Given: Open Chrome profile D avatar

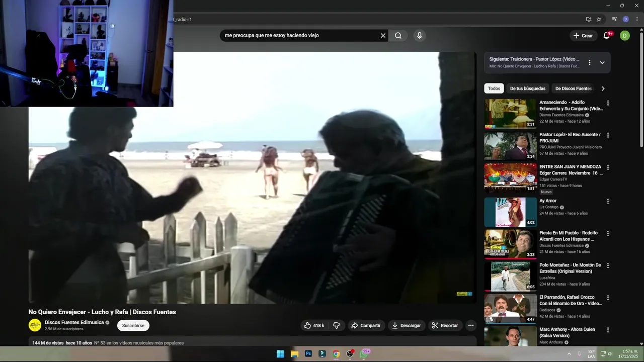Looking at the screenshot, I should coord(625,19).
